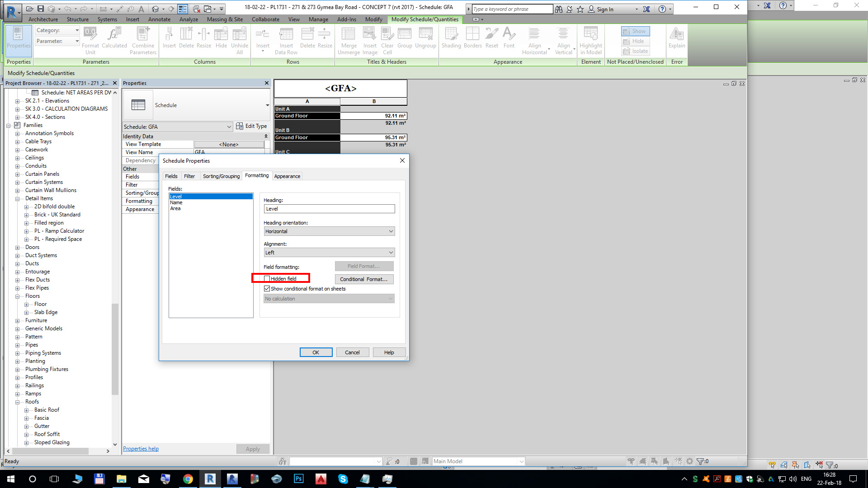Click the Conditional Format button
868x488 pixels.
click(x=363, y=279)
